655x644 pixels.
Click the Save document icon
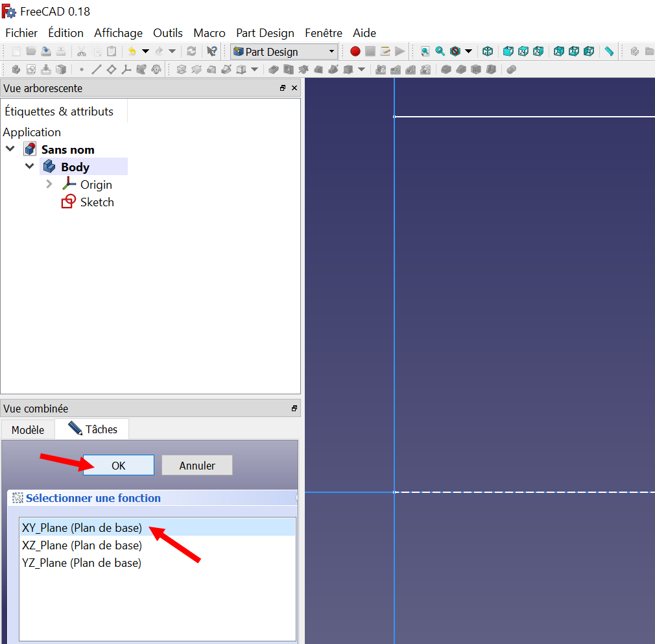coord(46,51)
